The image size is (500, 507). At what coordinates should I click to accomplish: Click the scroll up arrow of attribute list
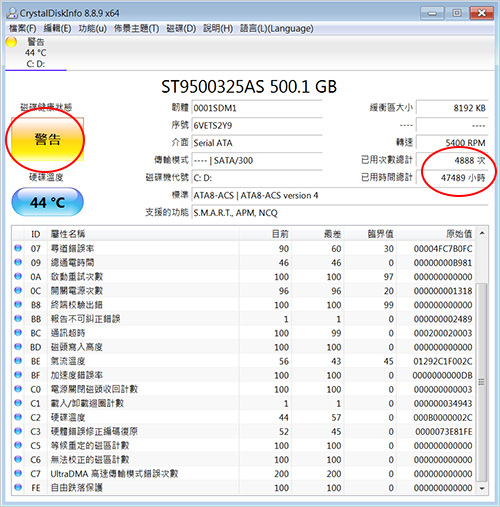tap(482, 233)
